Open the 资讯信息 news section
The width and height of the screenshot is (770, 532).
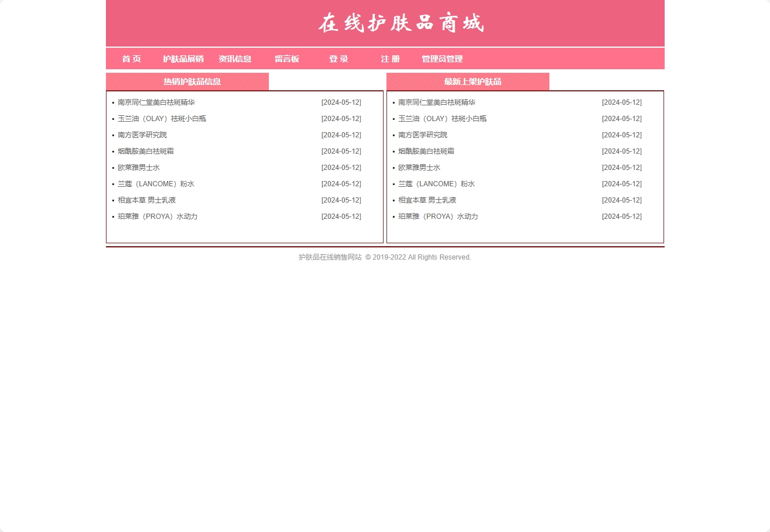[x=235, y=59]
